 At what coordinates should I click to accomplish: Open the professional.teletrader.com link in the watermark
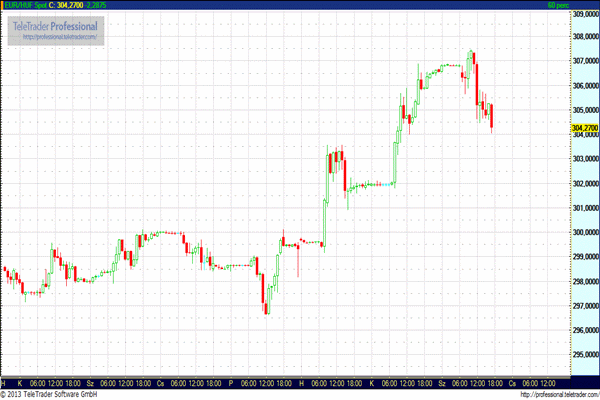tap(59, 37)
